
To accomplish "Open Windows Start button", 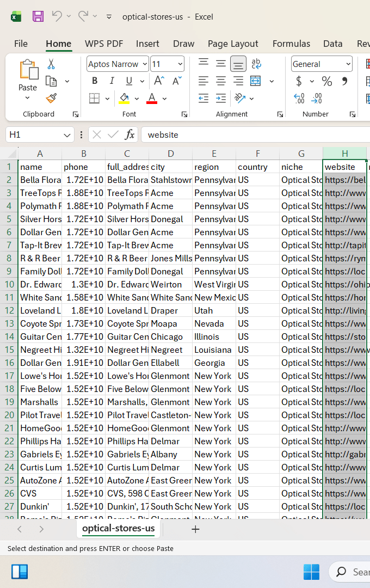I will [311, 572].
